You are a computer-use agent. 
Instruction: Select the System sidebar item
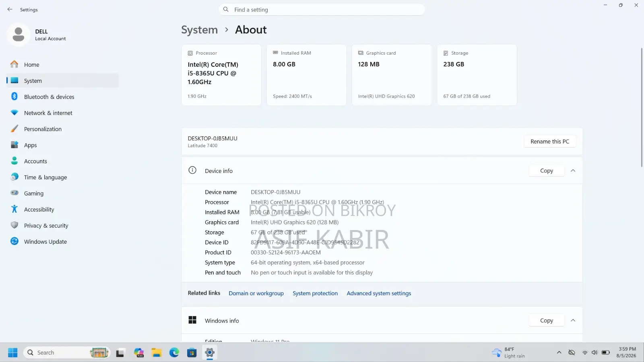click(62, 81)
